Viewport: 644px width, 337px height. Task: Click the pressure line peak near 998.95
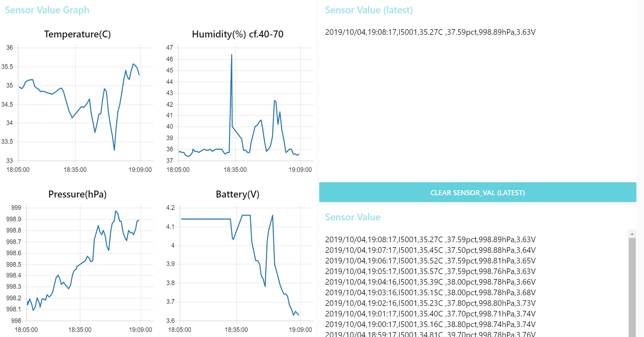coord(116,211)
